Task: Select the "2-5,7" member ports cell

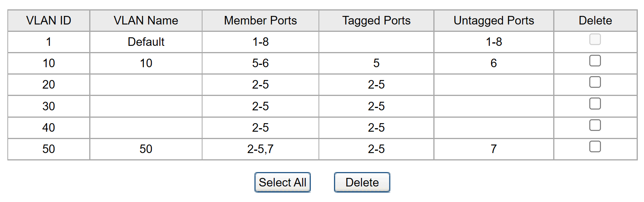Action: [x=260, y=149]
